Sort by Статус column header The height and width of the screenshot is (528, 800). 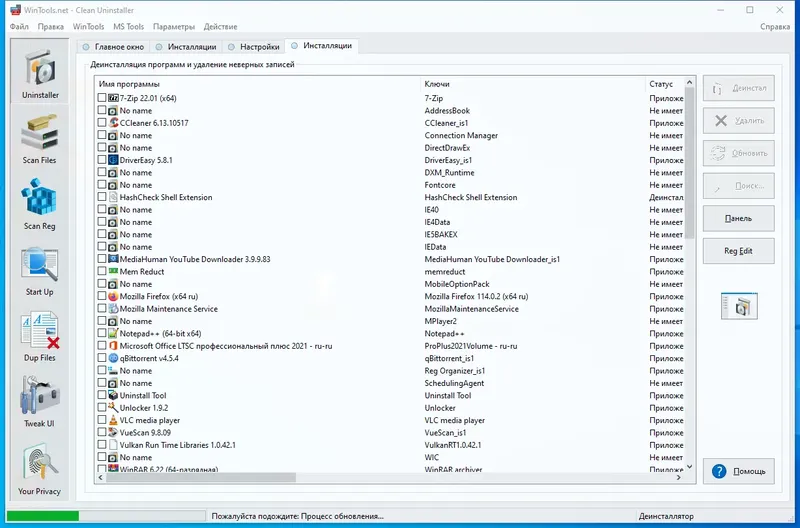[x=665, y=84]
